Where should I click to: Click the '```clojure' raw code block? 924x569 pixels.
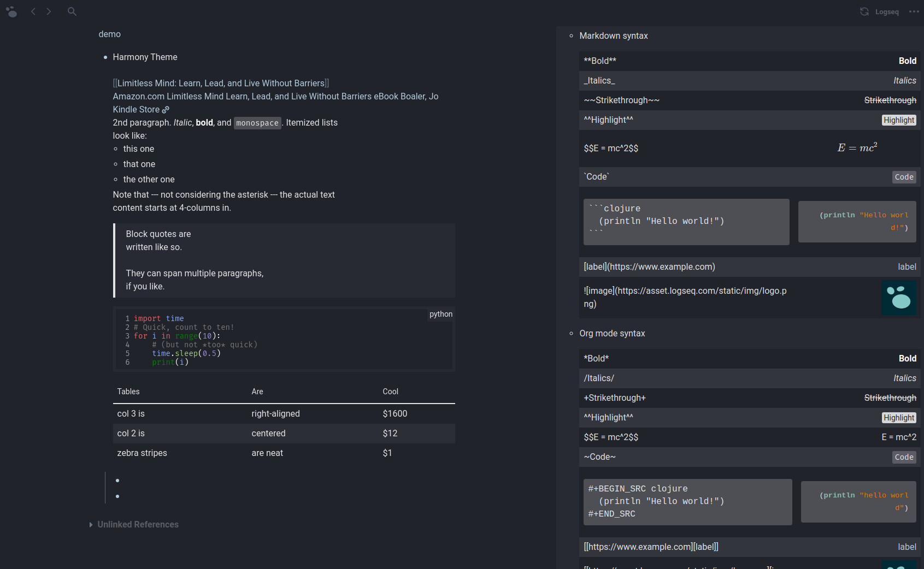click(x=686, y=222)
